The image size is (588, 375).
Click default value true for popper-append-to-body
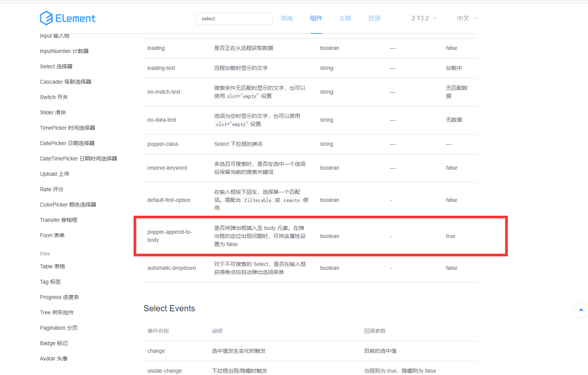[451, 236]
